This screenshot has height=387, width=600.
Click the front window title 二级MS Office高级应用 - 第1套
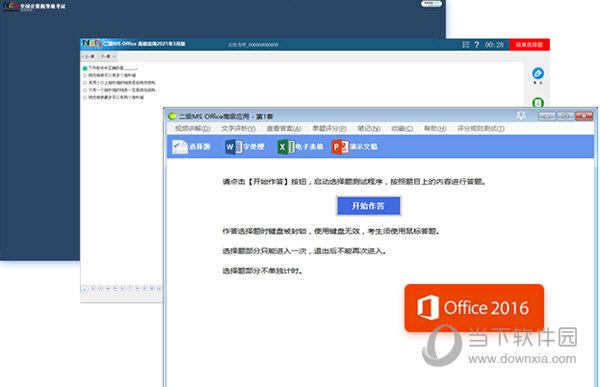226,116
